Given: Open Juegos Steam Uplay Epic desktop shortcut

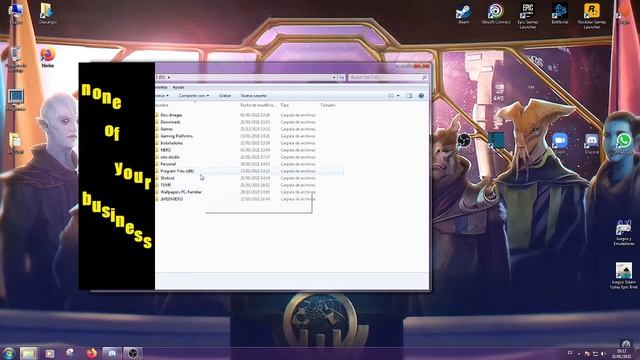Looking at the screenshot, I should click(624, 276).
